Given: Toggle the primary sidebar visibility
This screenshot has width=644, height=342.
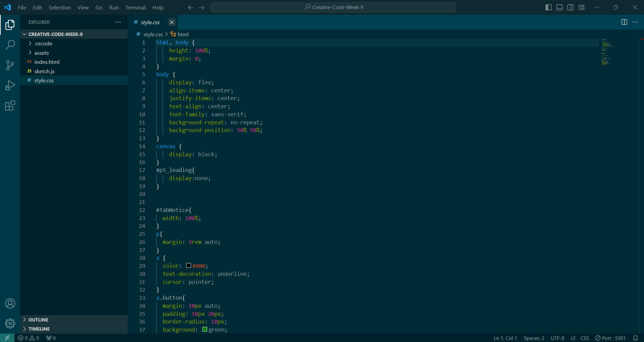Looking at the screenshot, I should [548, 7].
